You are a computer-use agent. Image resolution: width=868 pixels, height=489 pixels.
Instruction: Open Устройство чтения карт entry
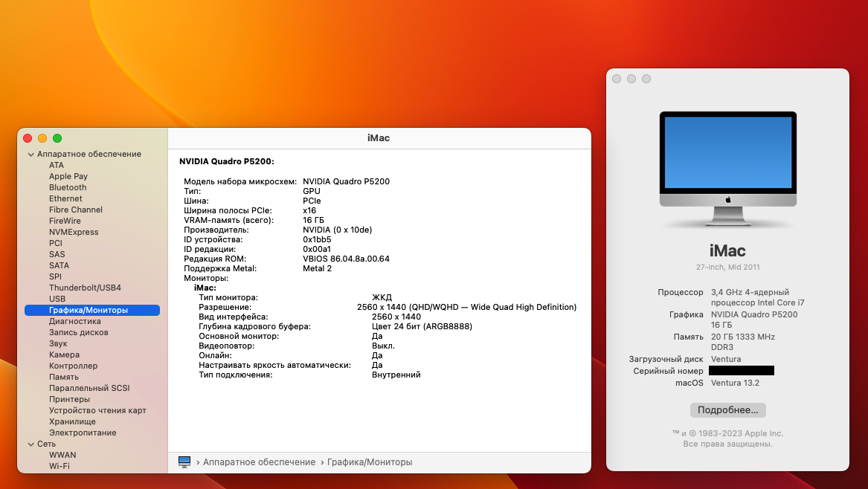(x=97, y=410)
